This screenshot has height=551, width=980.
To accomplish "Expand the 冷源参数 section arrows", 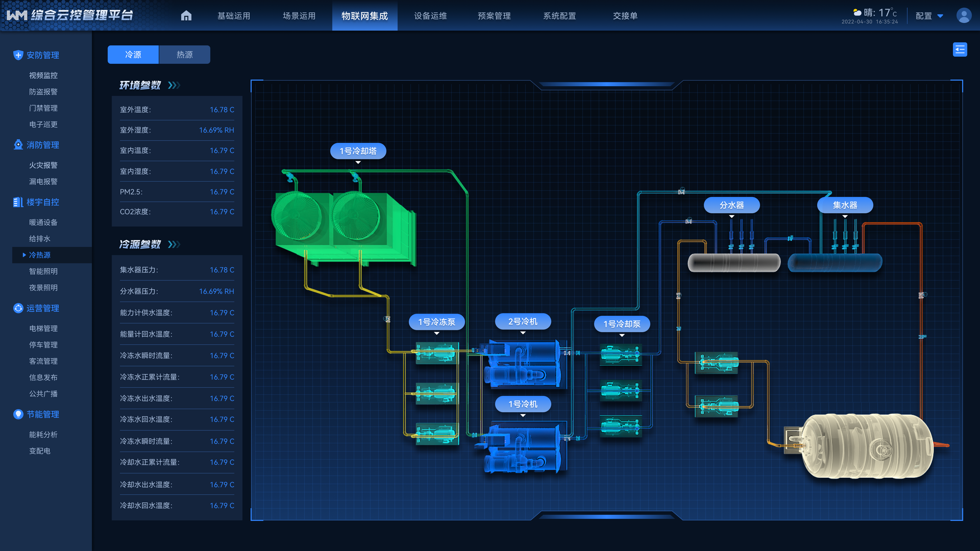I will click(174, 244).
